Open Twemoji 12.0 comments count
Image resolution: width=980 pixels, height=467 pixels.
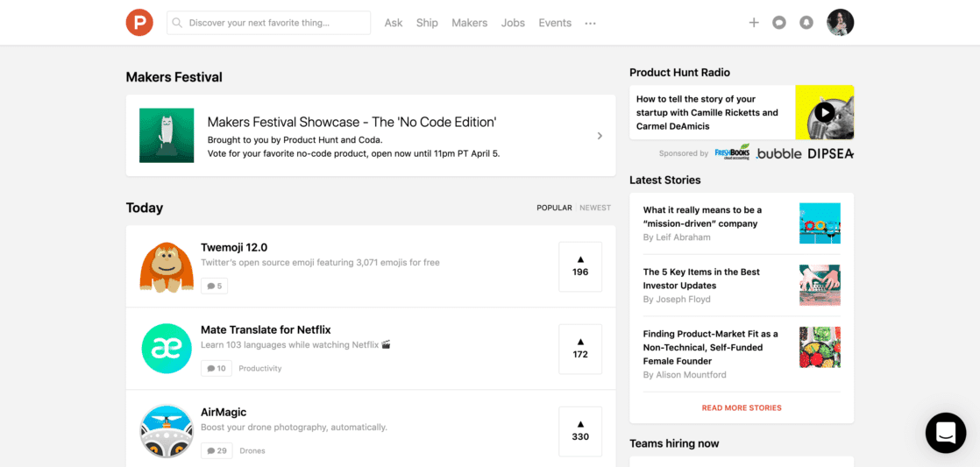click(x=215, y=286)
